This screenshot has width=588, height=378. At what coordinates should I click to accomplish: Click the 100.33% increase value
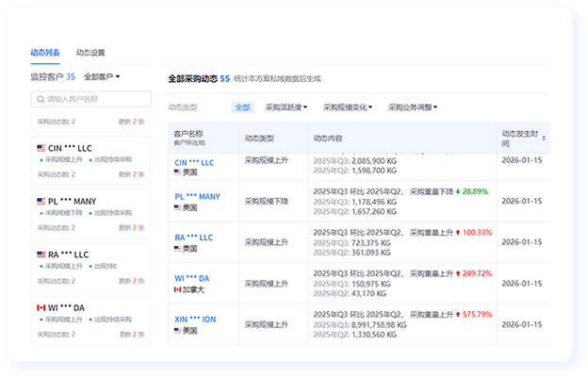[477, 233]
